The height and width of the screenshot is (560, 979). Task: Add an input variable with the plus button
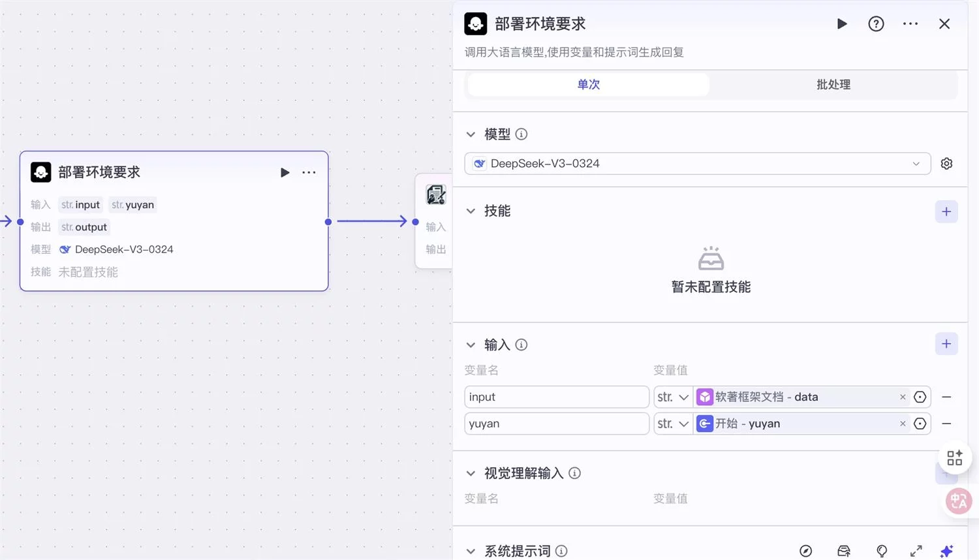946,343
